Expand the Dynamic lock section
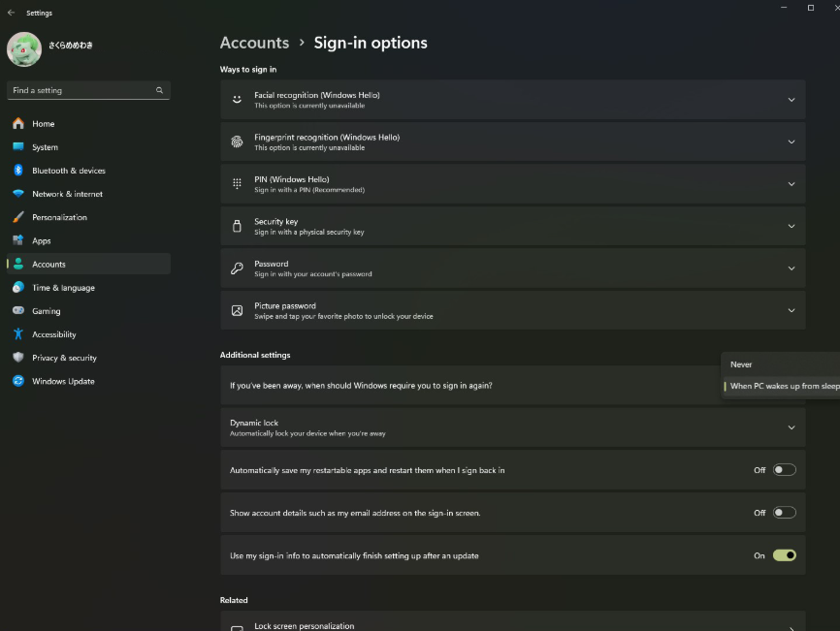Screen dimensions: 840x631 (791, 427)
